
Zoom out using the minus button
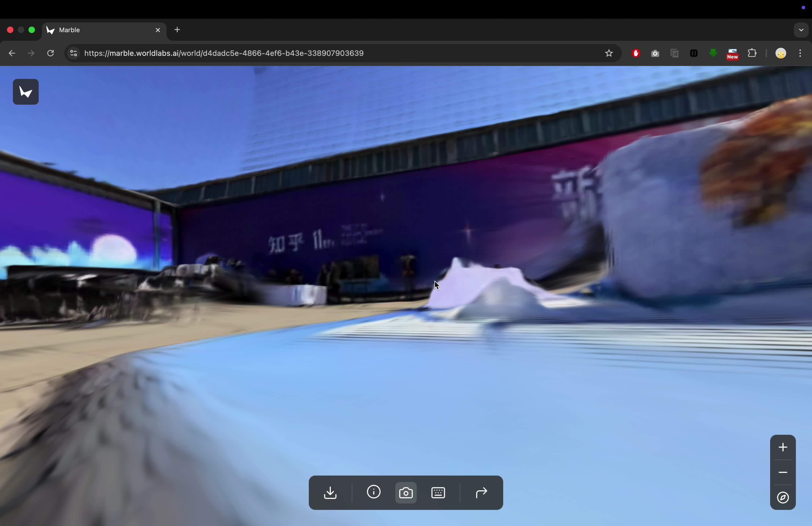click(x=783, y=473)
